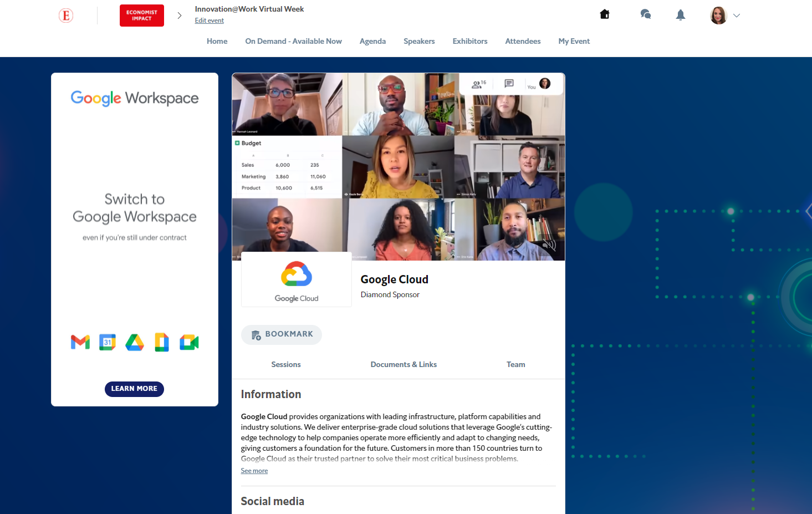This screenshot has width=812, height=514.
Task: Click the 'You' avatar in video
Action: 545,83
